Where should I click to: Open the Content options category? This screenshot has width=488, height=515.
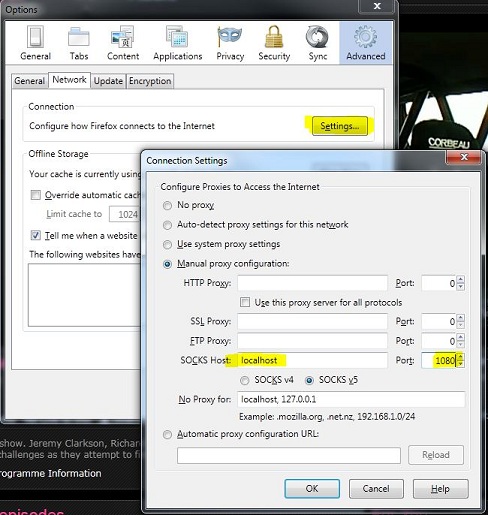point(123,43)
